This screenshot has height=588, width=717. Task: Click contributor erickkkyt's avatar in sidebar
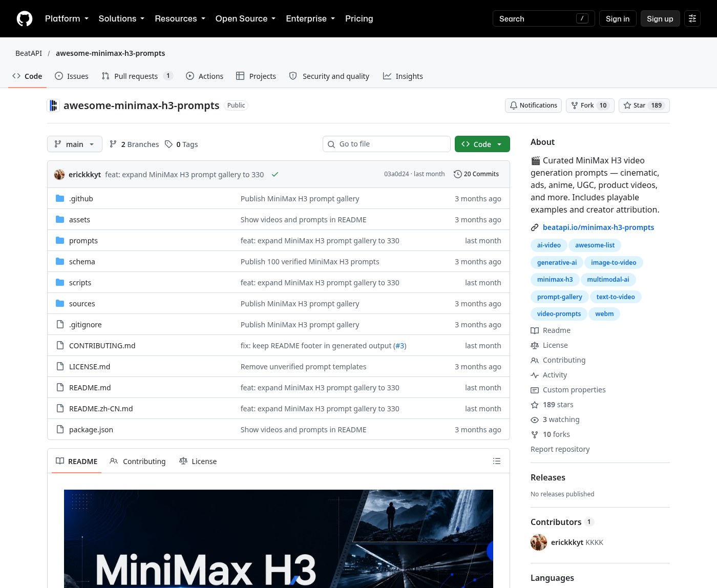pos(539,542)
